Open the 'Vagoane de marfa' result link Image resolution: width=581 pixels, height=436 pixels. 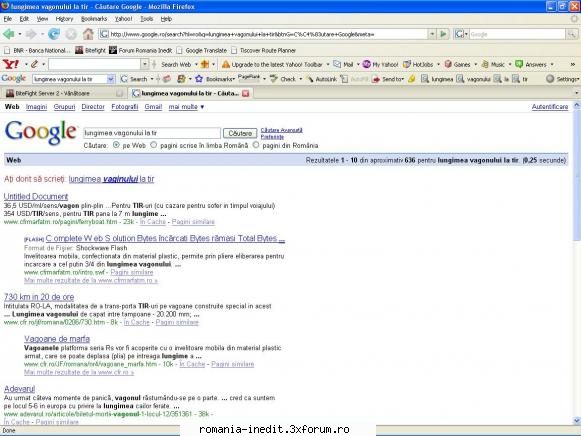click(x=57, y=339)
